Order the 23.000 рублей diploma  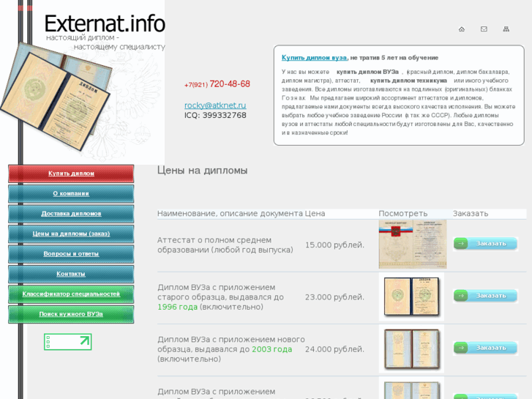click(x=485, y=296)
